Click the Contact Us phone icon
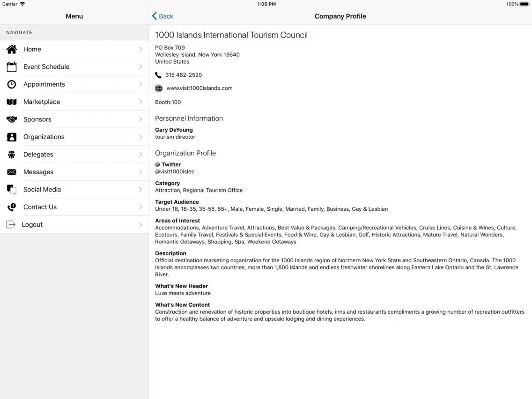 pyautogui.click(x=12, y=207)
